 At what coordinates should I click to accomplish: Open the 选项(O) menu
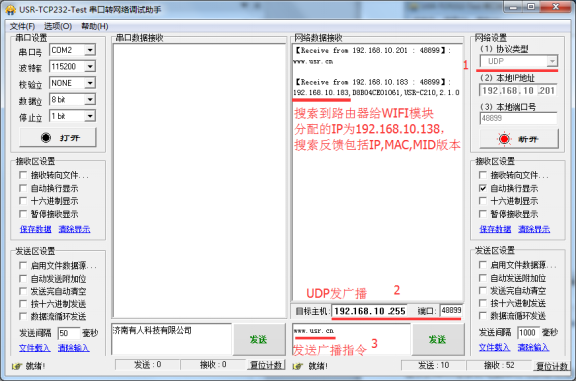tap(58, 26)
